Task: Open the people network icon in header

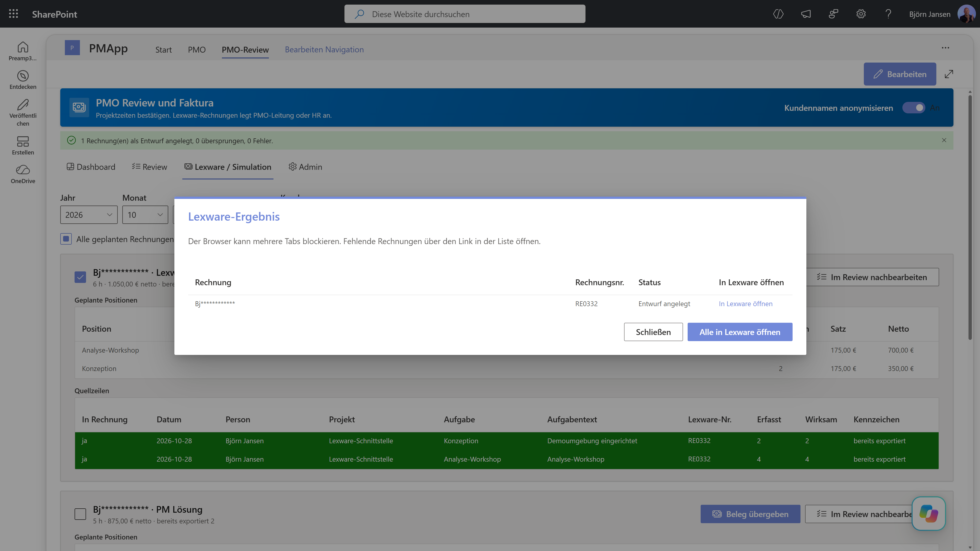Action: click(833, 14)
